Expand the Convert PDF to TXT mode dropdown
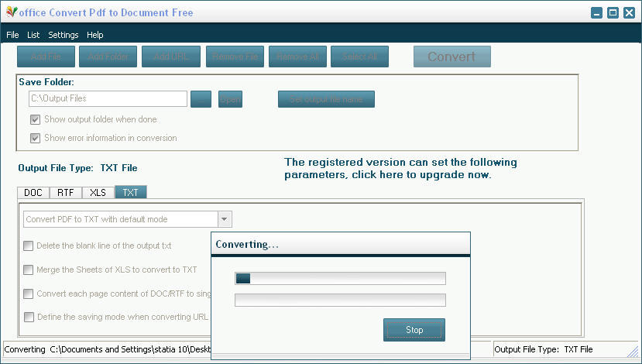The width and height of the screenshot is (642, 364). pyautogui.click(x=224, y=219)
